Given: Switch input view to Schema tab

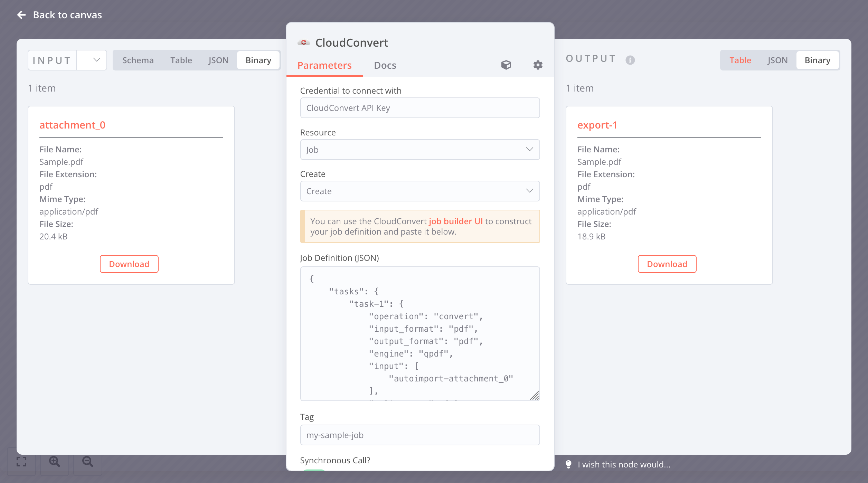Looking at the screenshot, I should 138,60.
